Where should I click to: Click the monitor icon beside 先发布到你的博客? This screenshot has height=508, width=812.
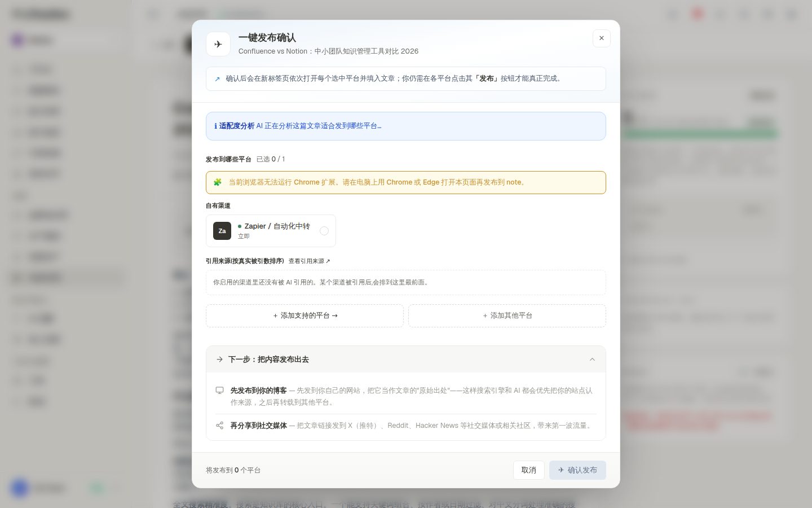(220, 391)
